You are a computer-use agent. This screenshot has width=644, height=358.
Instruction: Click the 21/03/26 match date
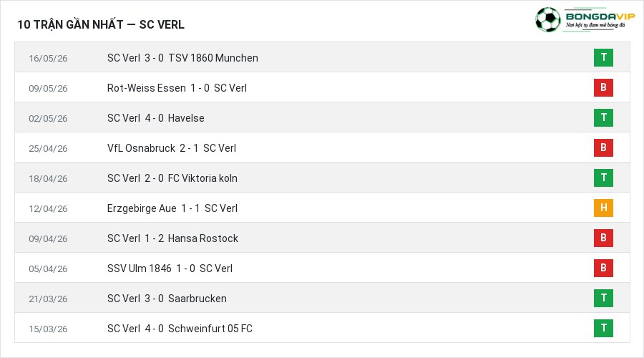[48, 299]
